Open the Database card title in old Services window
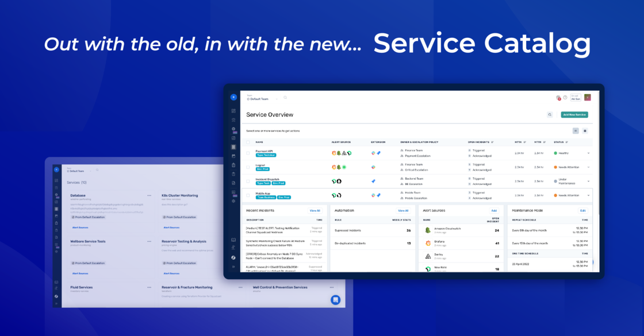 tap(78, 196)
